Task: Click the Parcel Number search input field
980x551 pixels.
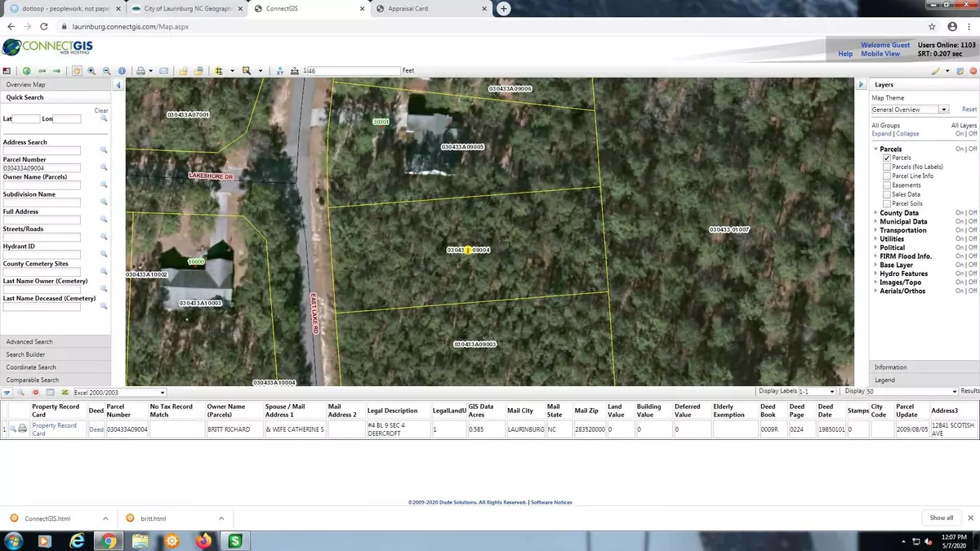Action: pos(42,167)
